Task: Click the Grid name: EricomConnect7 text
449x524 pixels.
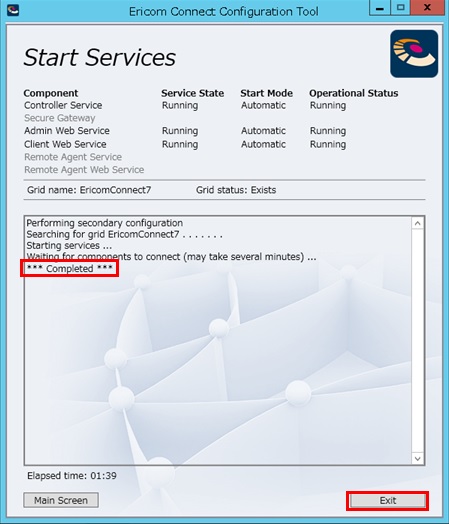Action: click(x=89, y=190)
